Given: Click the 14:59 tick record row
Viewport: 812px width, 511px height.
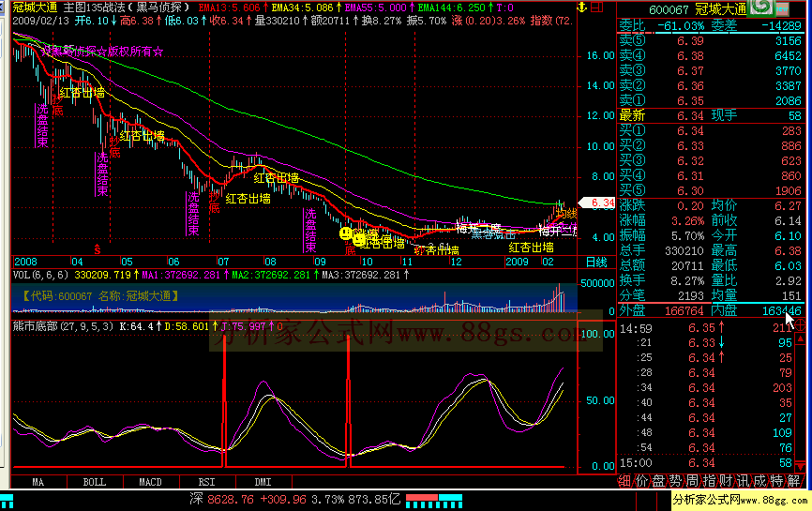Looking at the screenshot, I should pyautogui.click(x=706, y=328).
